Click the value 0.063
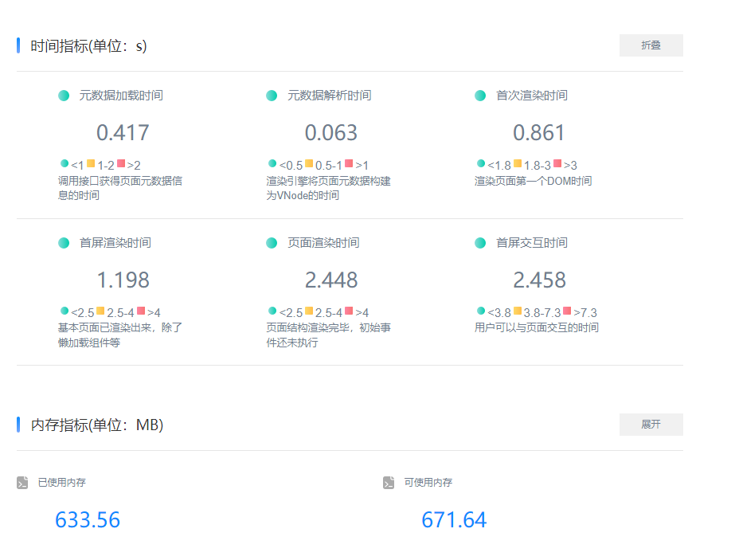 coord(331,133)
